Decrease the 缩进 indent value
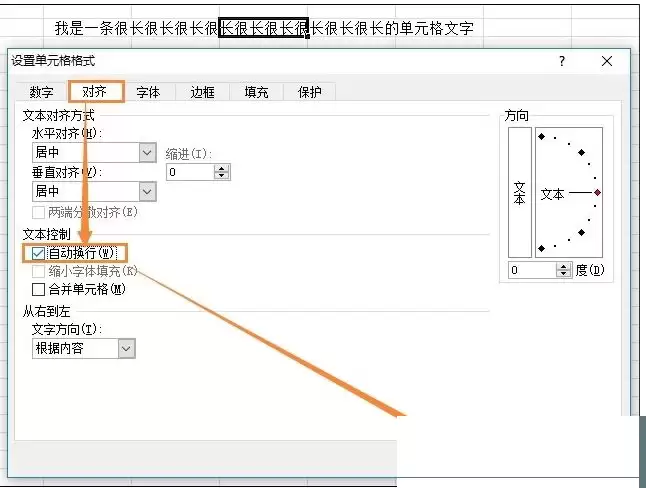The height and width of the screenshot is (488, 646). [x=222, y=176]
